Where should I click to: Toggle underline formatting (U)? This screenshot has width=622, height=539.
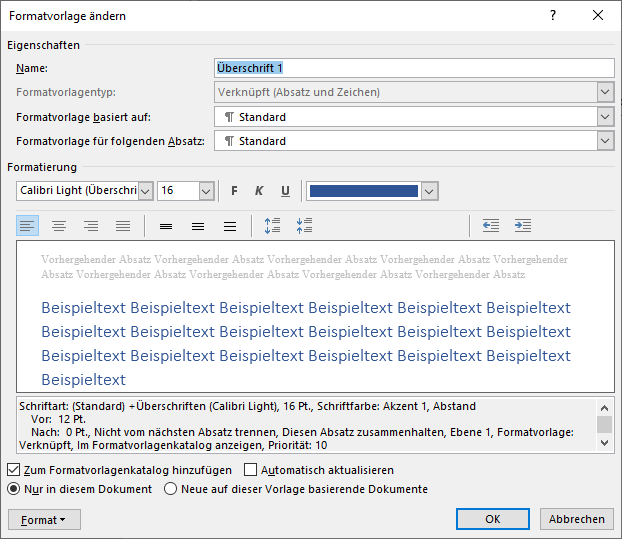point(285,191)
